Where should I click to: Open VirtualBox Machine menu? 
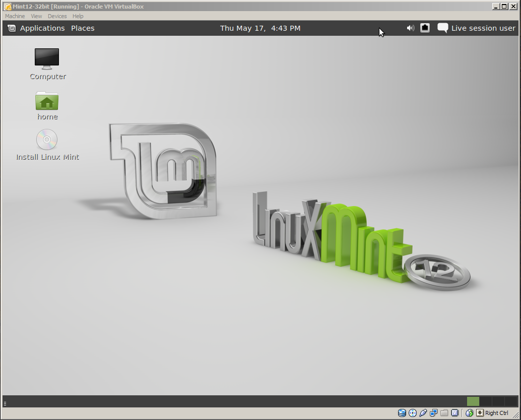(x=15, y=16)
